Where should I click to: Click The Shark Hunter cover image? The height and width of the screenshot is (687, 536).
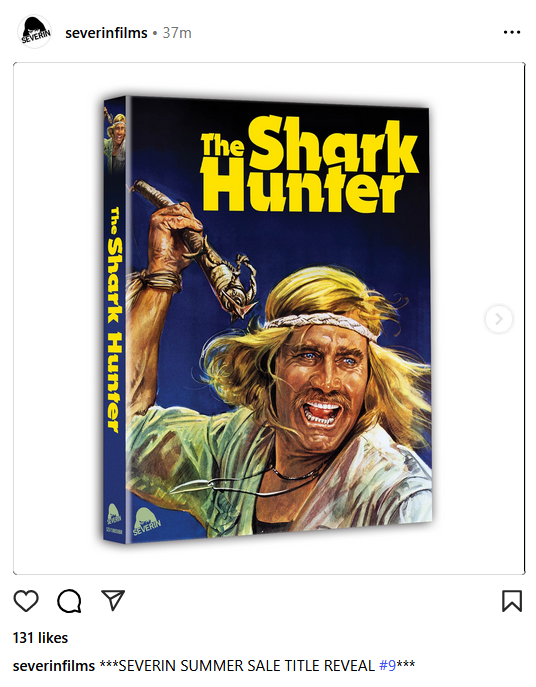tap(267, 320)
